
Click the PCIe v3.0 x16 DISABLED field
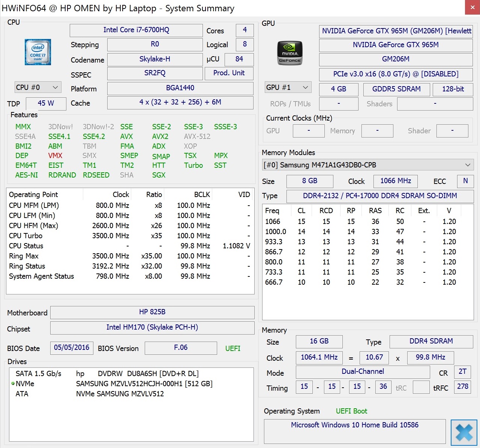point(396,75)
